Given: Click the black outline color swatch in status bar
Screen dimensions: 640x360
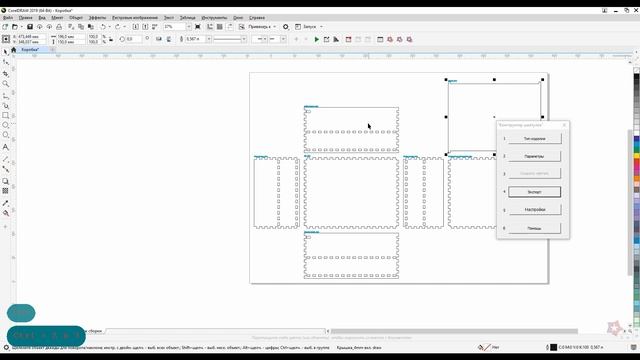Looking at the screenshot, I should (554, 347).
